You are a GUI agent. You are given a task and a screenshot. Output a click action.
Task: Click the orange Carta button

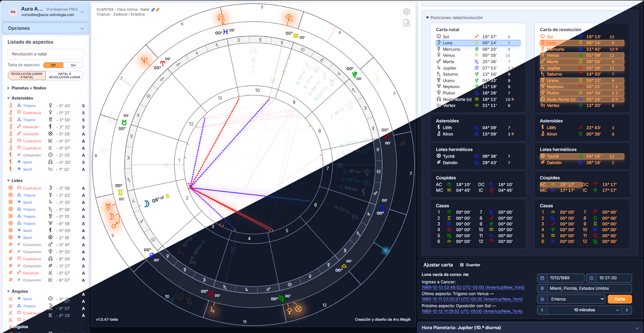coord(620,299)
